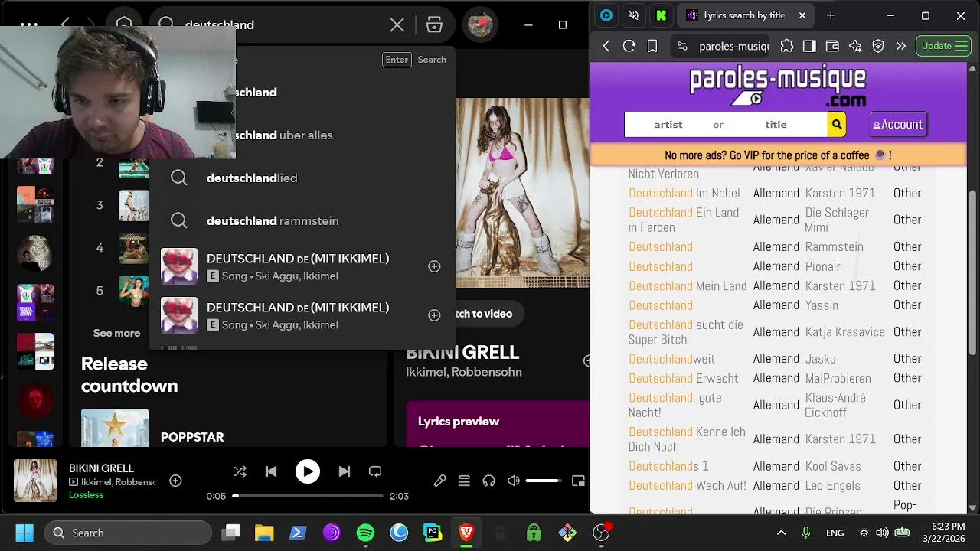
Task: Open first DEUTSCHLAND (MIT IKKIMEL) song result
Action: (302, 266)
